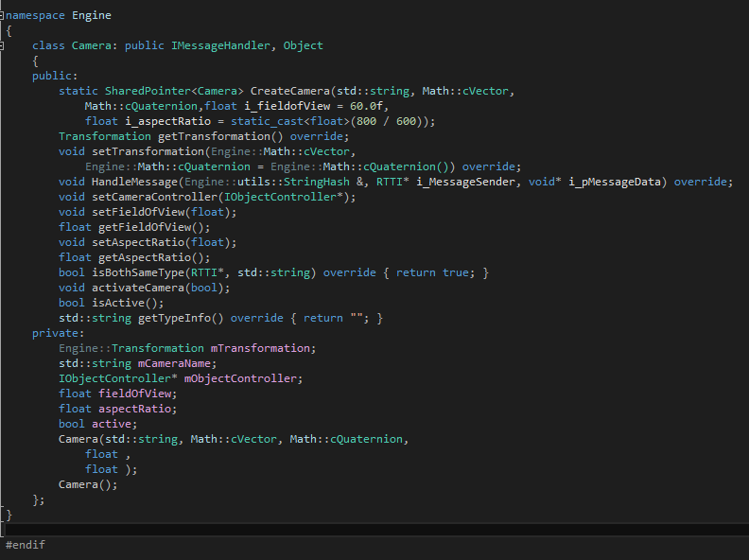749x560 pixels.
Task: Click 'StringHash' type in HandleMessage
Action: coord(317,182)
